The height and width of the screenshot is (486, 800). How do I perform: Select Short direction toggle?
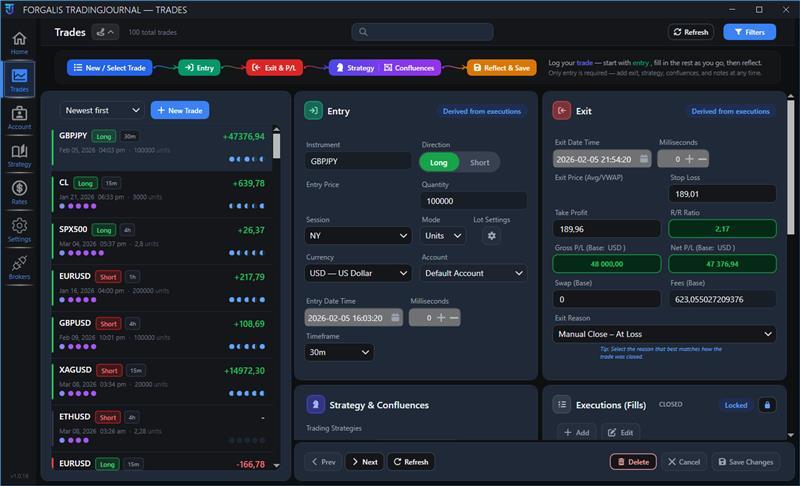point(480,162)
